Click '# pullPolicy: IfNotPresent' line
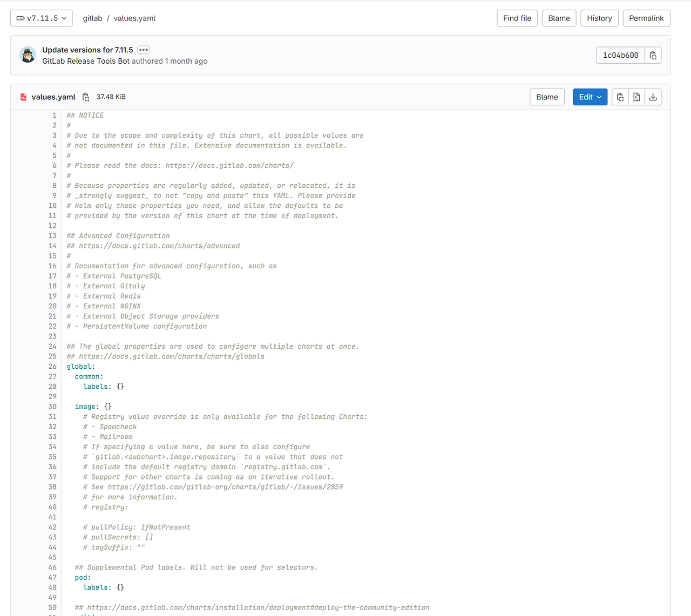Image resolution: width=691 pixels, height=616 pixels. coord(137,527)
